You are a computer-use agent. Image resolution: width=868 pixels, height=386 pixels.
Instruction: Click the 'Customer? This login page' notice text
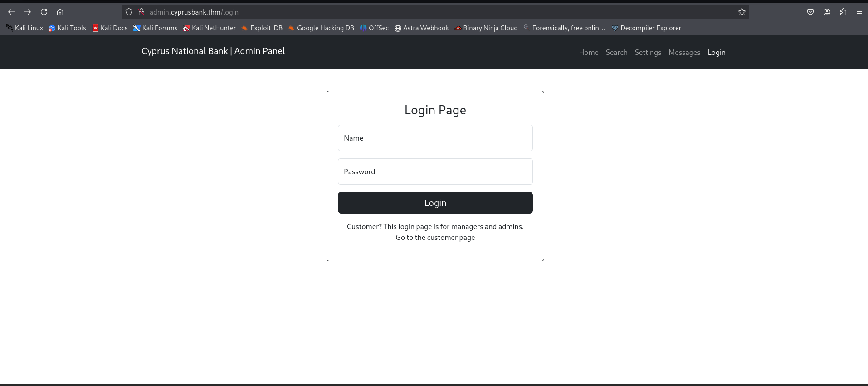tap(435, 227)
